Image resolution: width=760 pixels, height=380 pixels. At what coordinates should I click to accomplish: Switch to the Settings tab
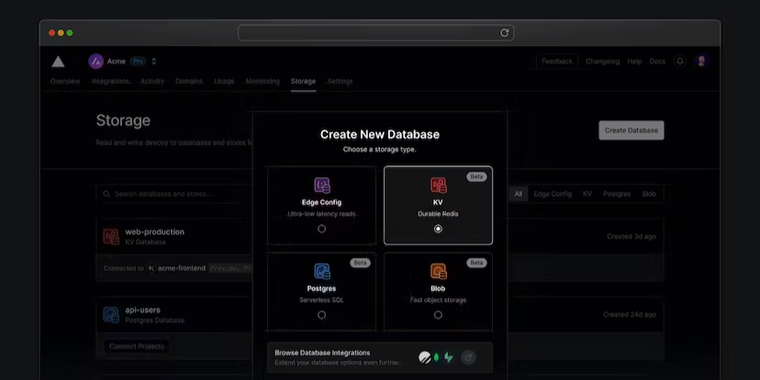[x=340, y=81]
